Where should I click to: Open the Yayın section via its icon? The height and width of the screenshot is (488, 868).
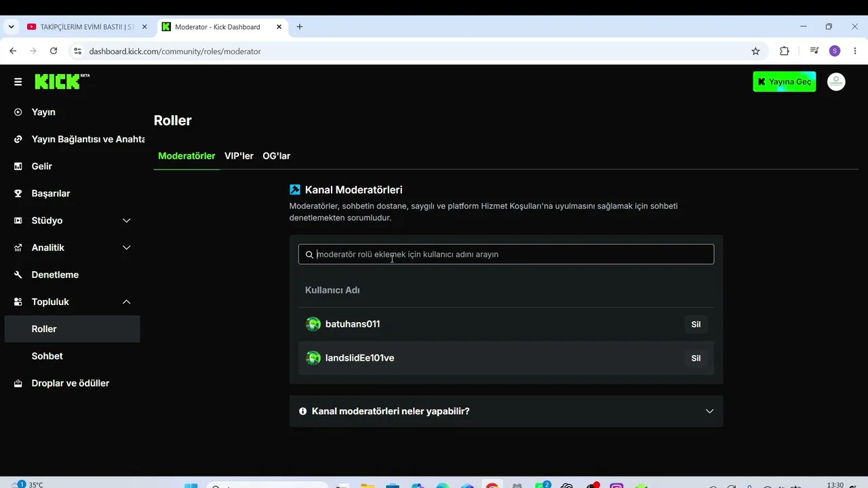click(18, 112)
